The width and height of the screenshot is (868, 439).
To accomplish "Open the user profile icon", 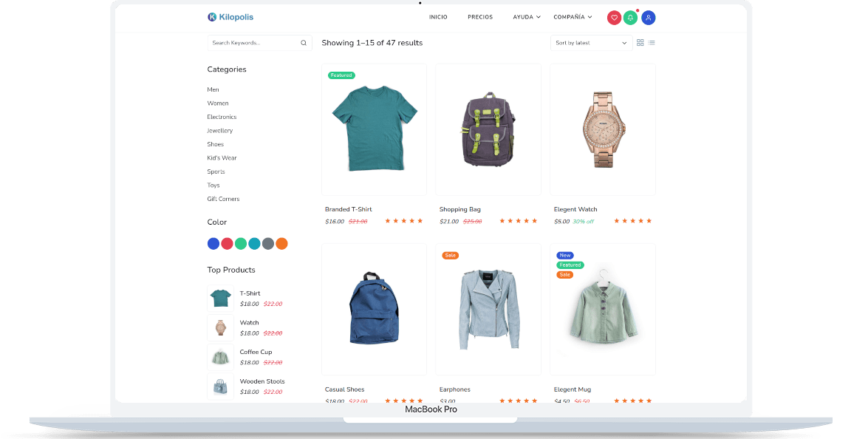I will point(649,18).
